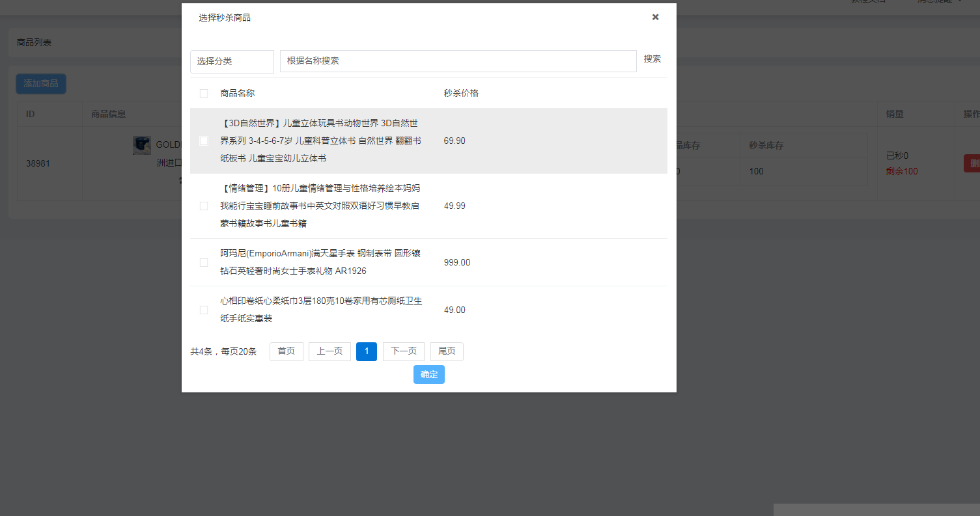Toggle the select-all checkbox in table header
980x516 pixels.
click(x=204, y=93)
